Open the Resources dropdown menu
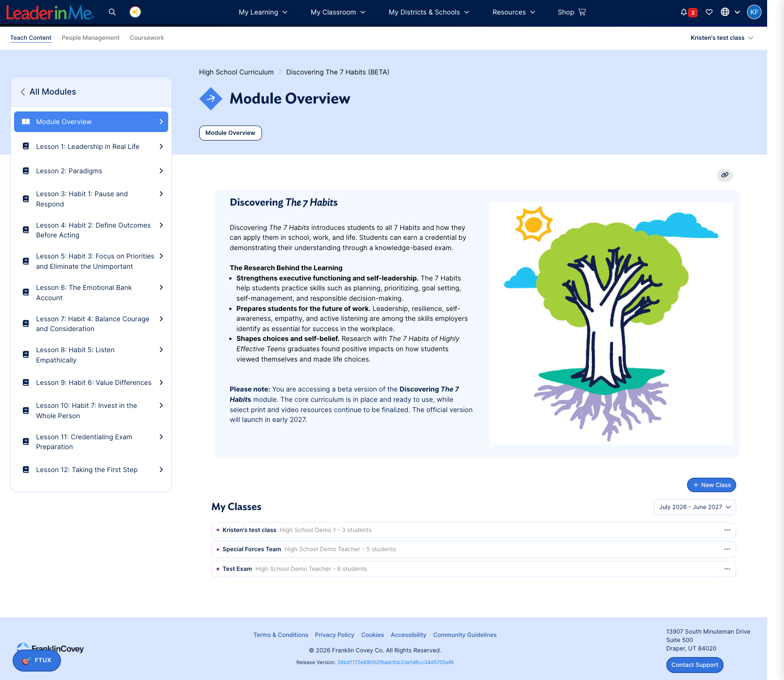The height and width of the screenshot is (680, 784). click(514, 12)
